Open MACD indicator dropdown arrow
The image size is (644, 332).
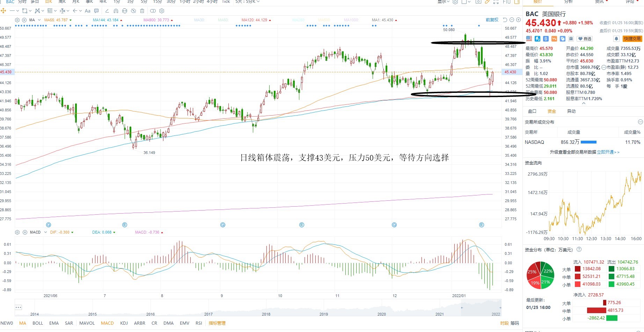[45, 232]
